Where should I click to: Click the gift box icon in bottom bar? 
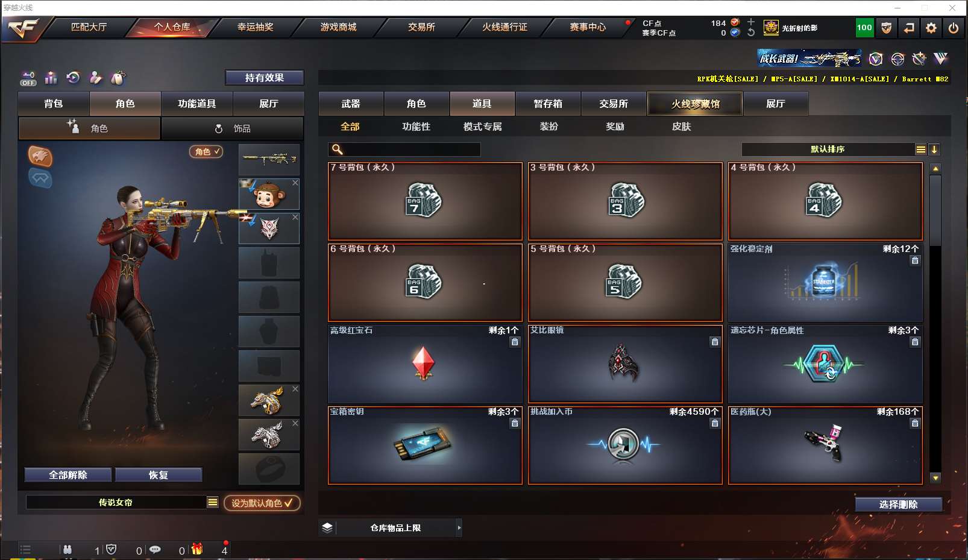coord(196,549)
